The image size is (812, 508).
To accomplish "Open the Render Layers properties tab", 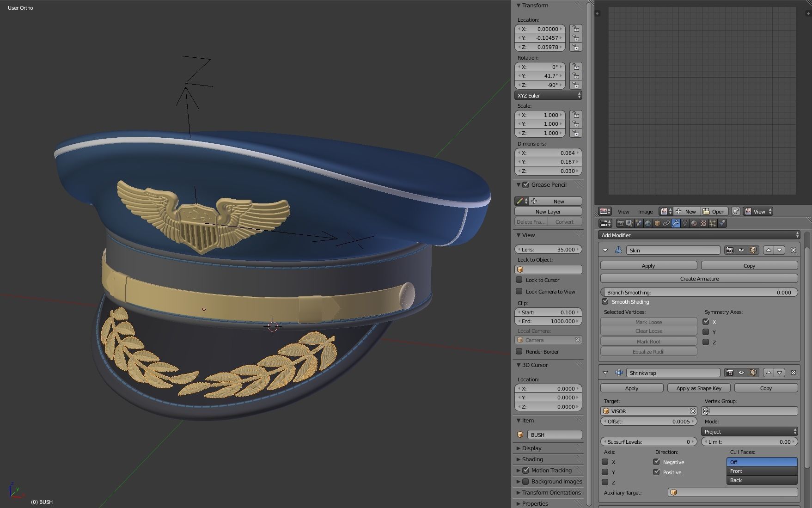I will point(629,223).
